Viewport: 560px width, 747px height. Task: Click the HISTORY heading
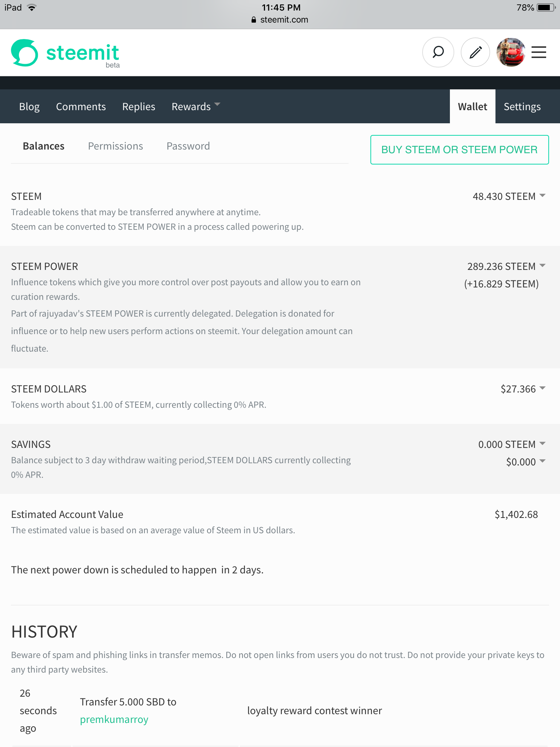[44, 632]
